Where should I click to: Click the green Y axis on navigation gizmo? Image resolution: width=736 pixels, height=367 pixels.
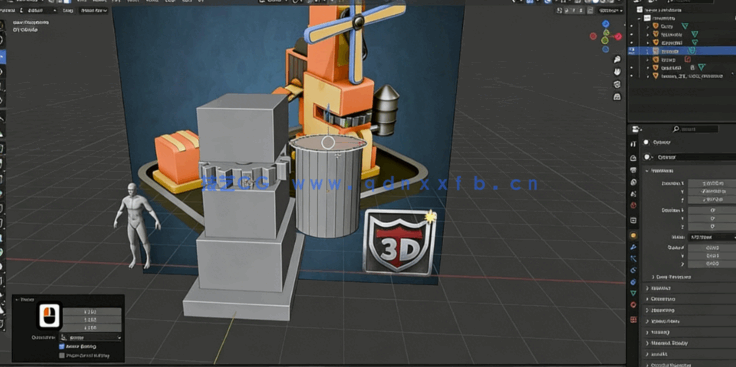tap(606, 33)
